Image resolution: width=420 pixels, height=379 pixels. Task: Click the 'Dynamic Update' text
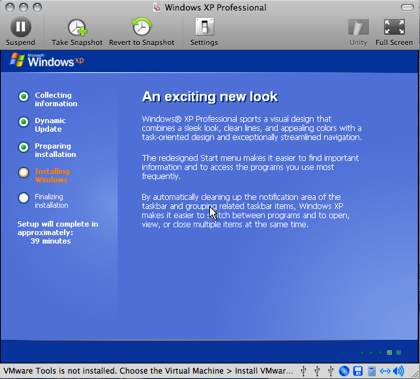[x=50, y=125]
